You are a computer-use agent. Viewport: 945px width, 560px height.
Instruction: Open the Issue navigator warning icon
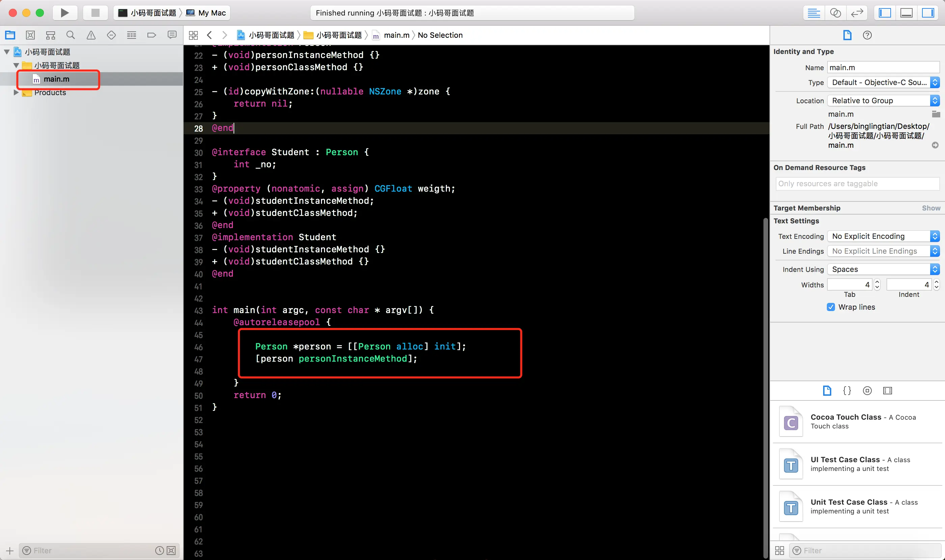coord(91,35)
